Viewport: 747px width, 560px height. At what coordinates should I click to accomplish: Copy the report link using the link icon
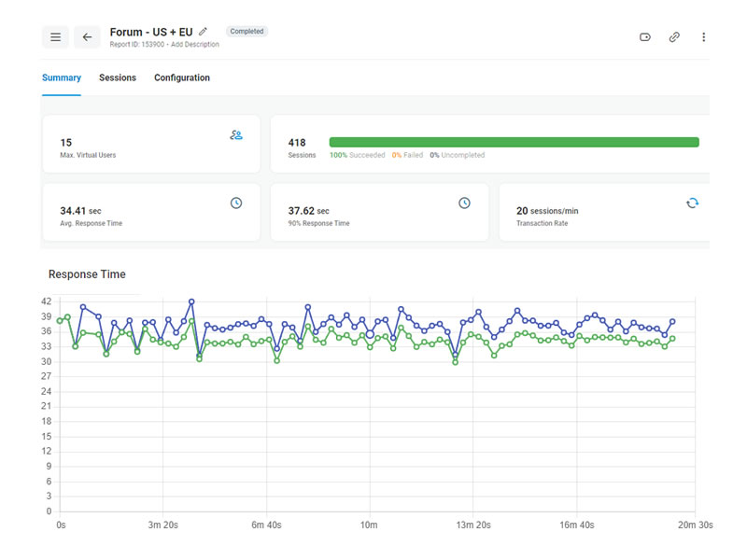(x=674, y=36)
